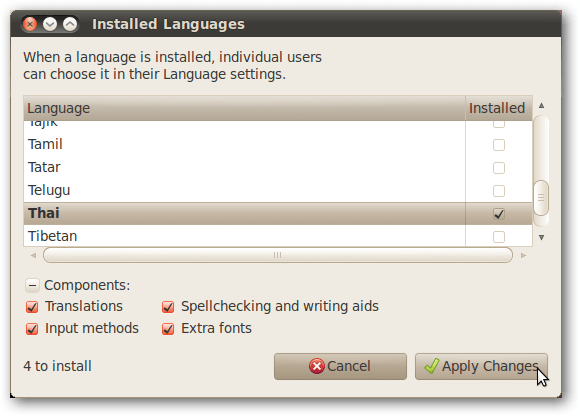Disable the Extra fonts checkbox
Screen dimensions: 580x416
(168, 329)
